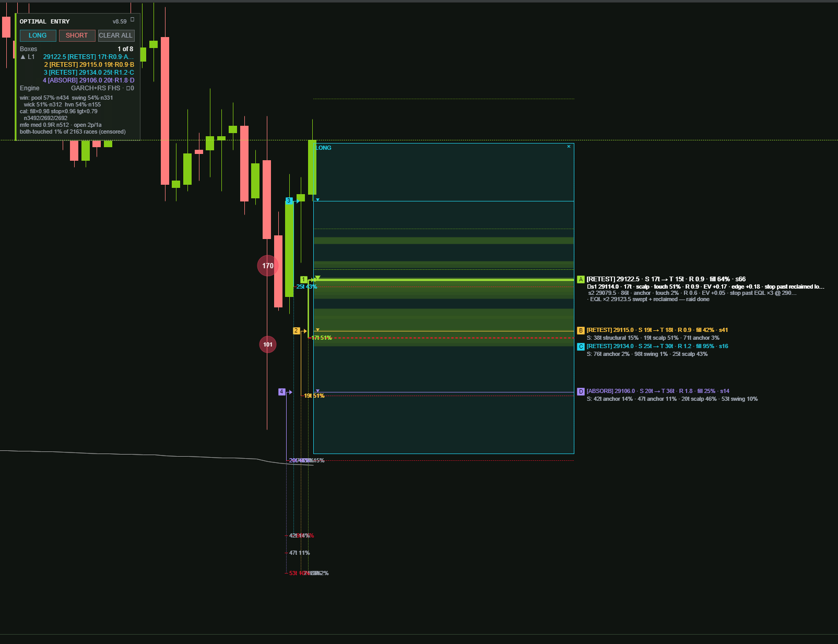Click the green A badge label
Viewport: 838px width, 644px height.
(581, 280)
